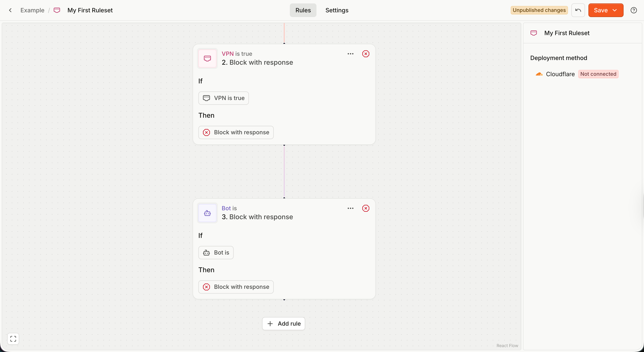Click the back arrow in header
The image size is (644, 352).
click(10, 10)
